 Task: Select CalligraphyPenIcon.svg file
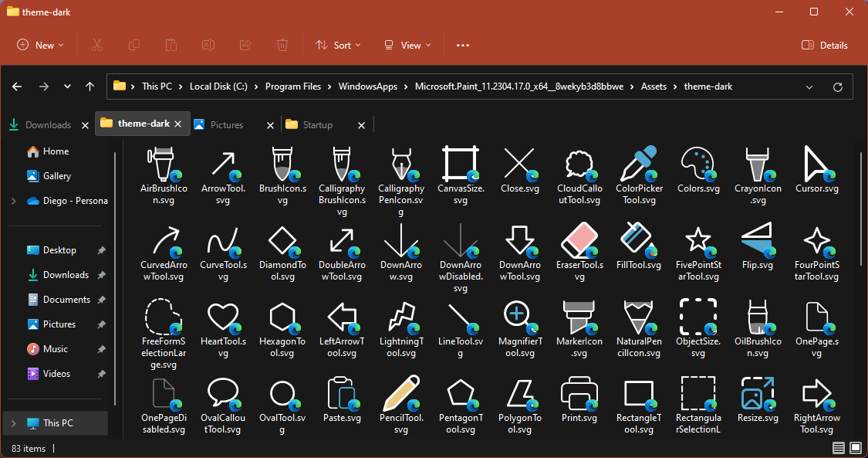click(400, 182)
